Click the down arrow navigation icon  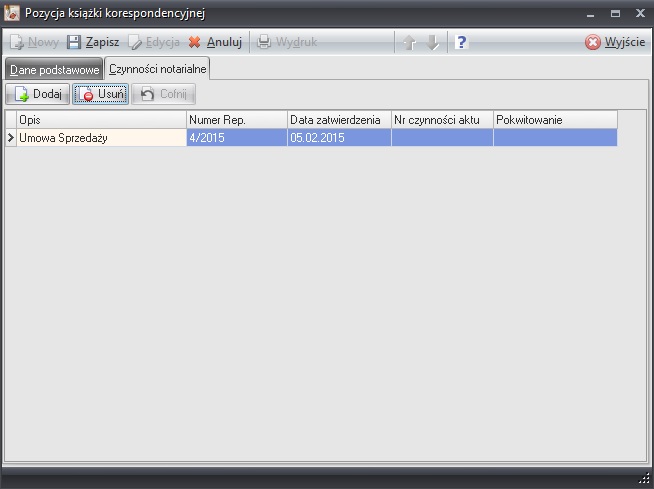pyautogui.click(x=433, y=43)
